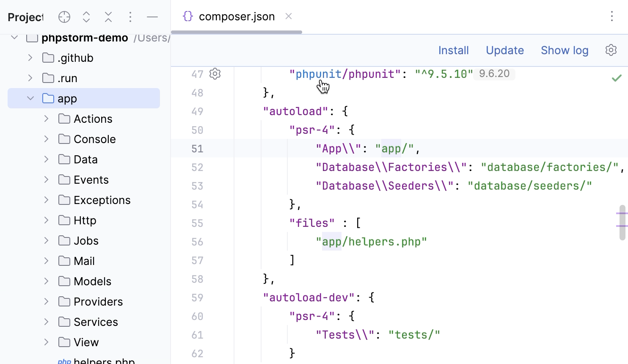
Task: Open the Composer log with Show log
Action: (565, 50)
